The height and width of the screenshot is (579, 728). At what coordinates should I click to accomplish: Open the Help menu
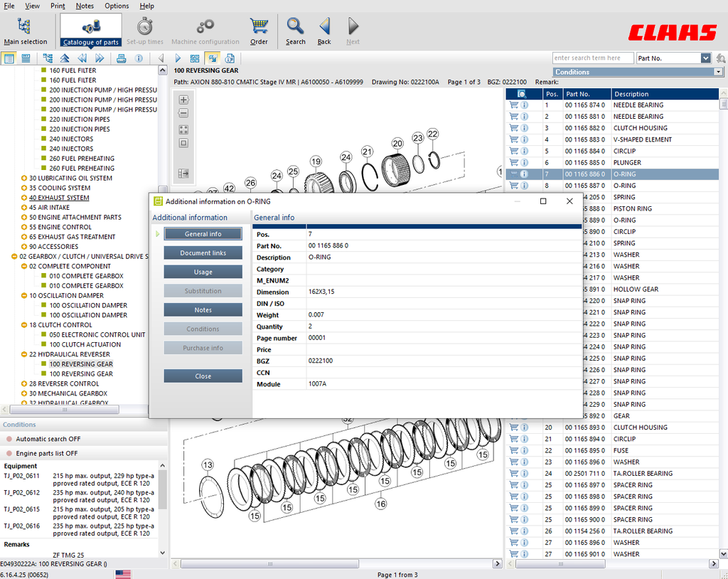point(146,6)
